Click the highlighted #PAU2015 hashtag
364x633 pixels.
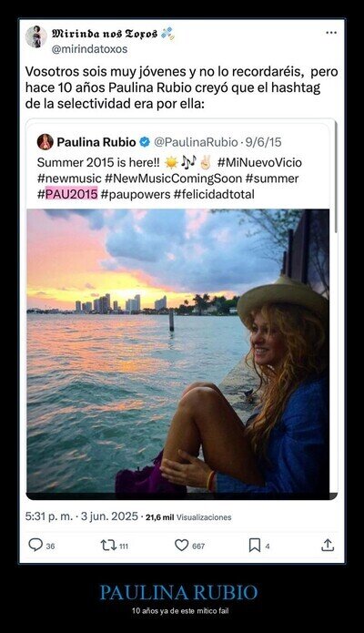pos(67,194)
